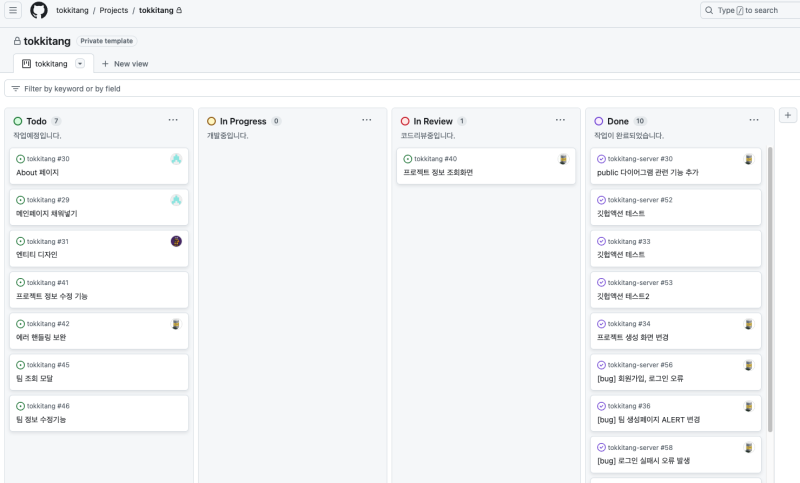The image size is (800, 483).
Task: Click the GitHub logo icon
Action: point(39,10)
